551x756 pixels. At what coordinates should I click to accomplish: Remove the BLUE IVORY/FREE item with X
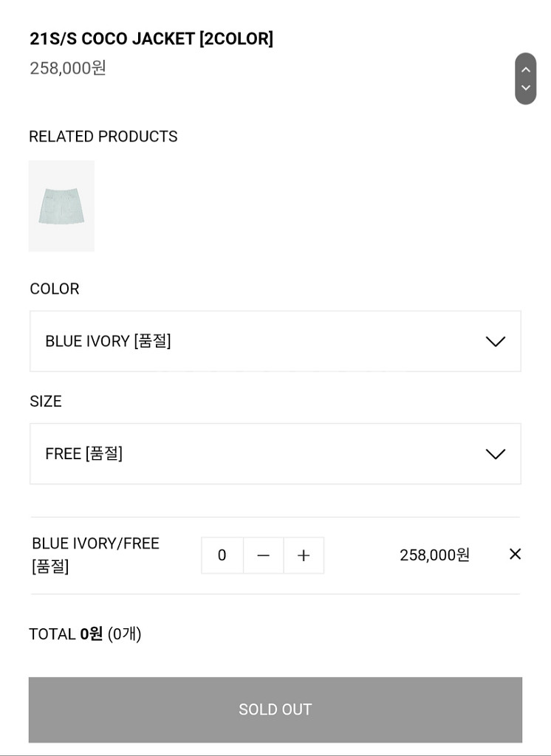(x=515, y=554)
